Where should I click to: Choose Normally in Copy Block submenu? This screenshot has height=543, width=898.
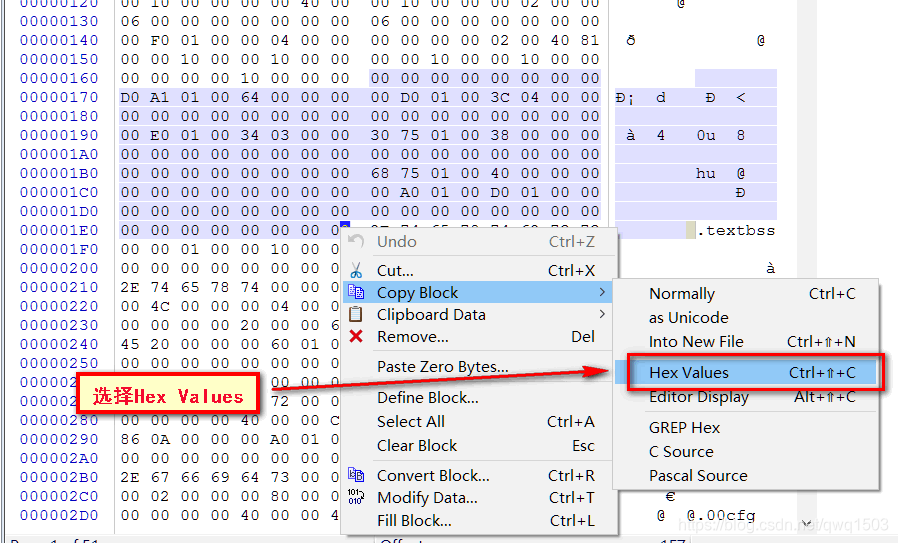click(746, 294)
